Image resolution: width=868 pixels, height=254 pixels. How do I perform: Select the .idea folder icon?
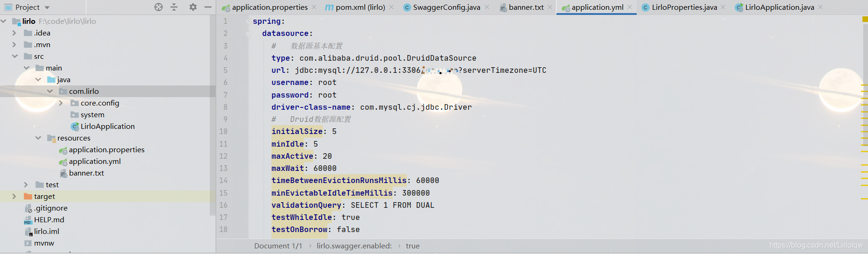pyautogui.click(x=28, y=33)
